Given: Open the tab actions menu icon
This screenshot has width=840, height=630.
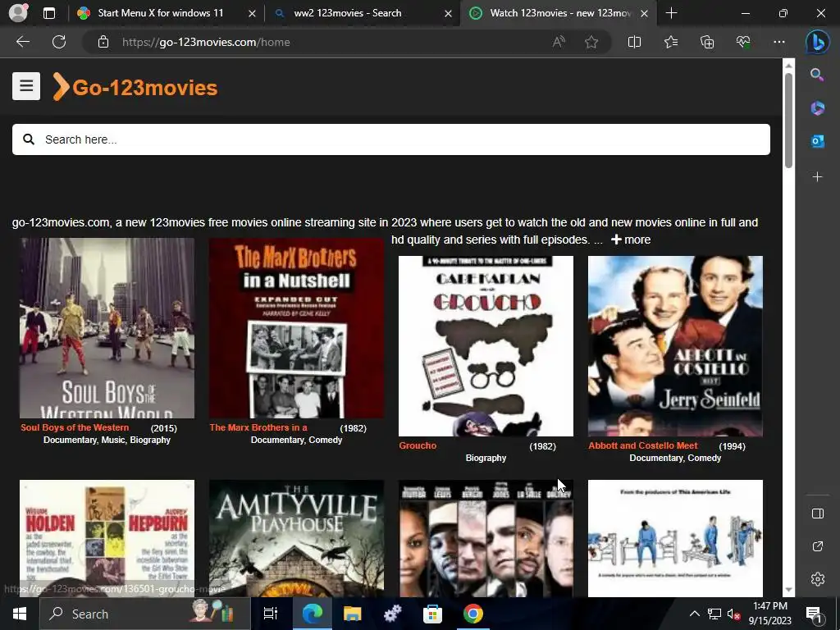Looking at the screenshot, I should click(49, 13).
